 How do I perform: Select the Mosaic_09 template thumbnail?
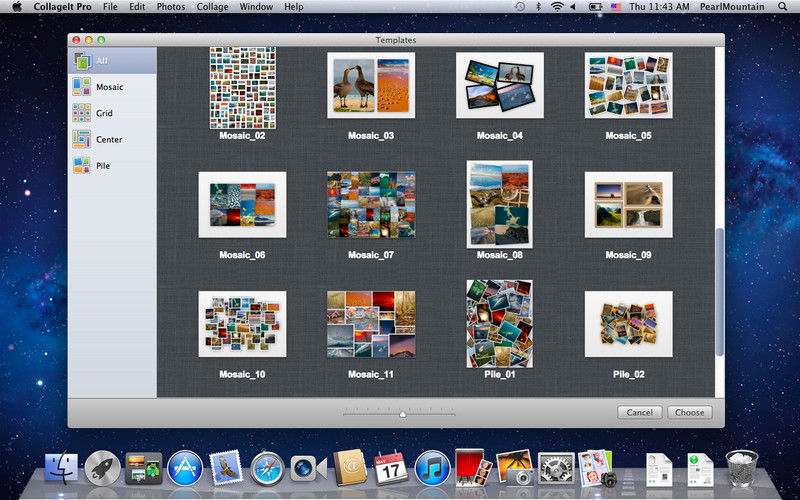pos(628,205)
